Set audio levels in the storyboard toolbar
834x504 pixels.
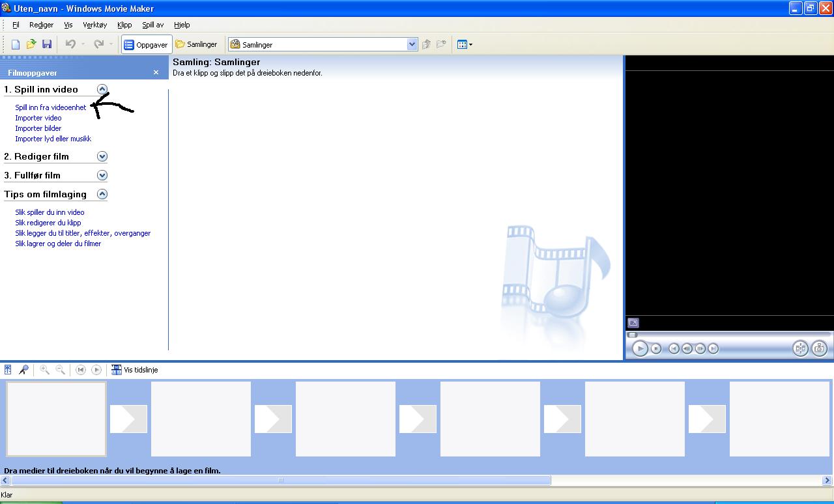8,370
